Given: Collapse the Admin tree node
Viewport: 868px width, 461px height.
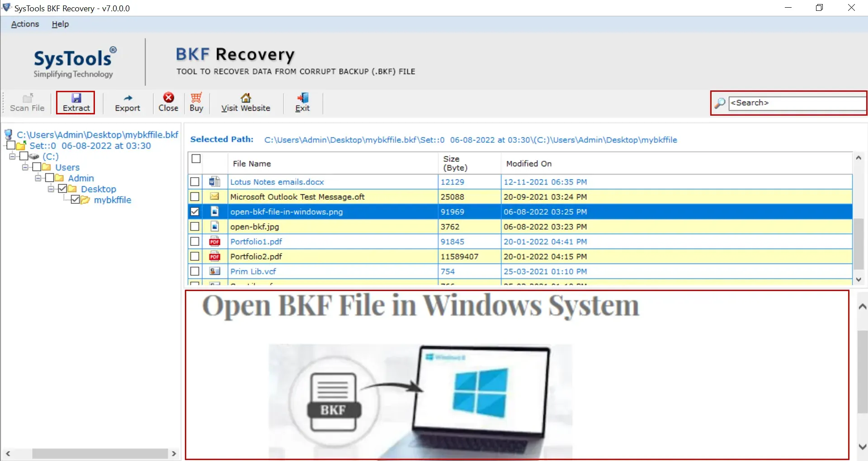Looking at the screenshot, I should click(38, 178).
